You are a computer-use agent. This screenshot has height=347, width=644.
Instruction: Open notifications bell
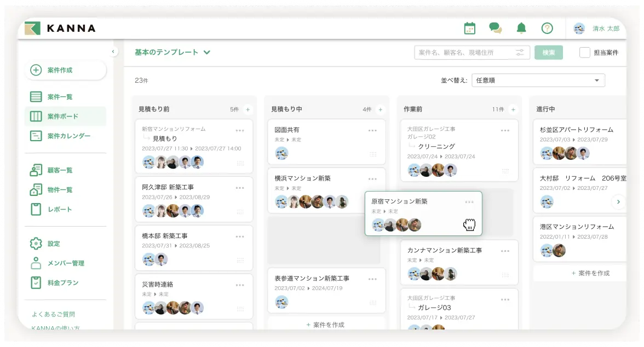click(521, 28)
